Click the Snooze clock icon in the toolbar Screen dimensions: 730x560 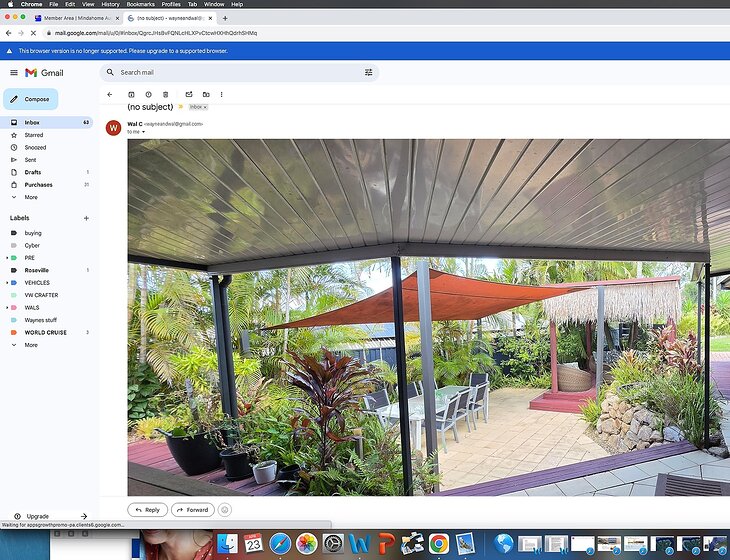148,94
